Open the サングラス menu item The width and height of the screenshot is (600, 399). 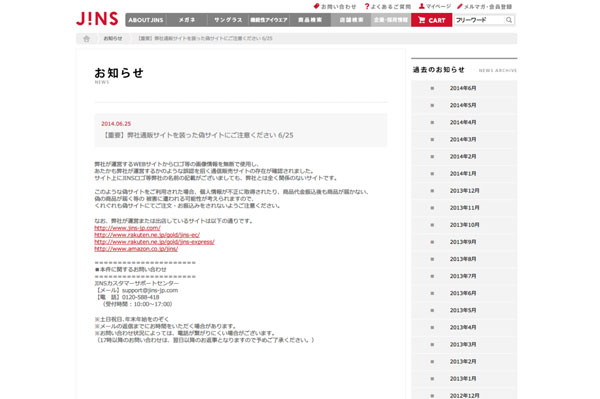(x=228, y=20)
